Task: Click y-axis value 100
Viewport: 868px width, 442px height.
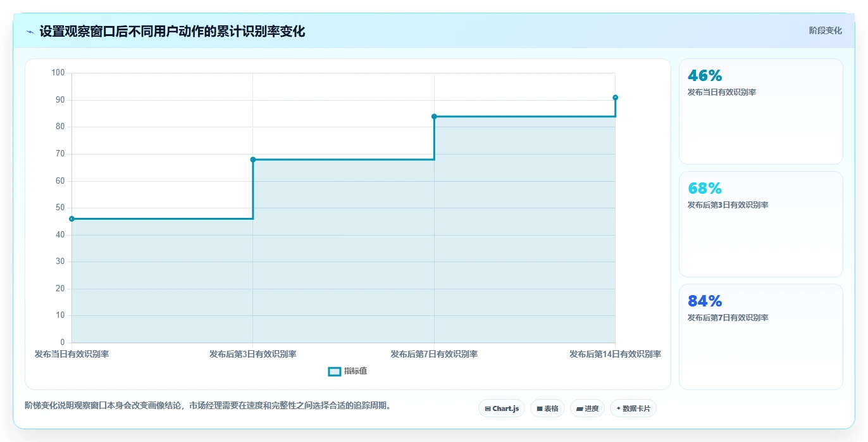Action: pos(58,73)
